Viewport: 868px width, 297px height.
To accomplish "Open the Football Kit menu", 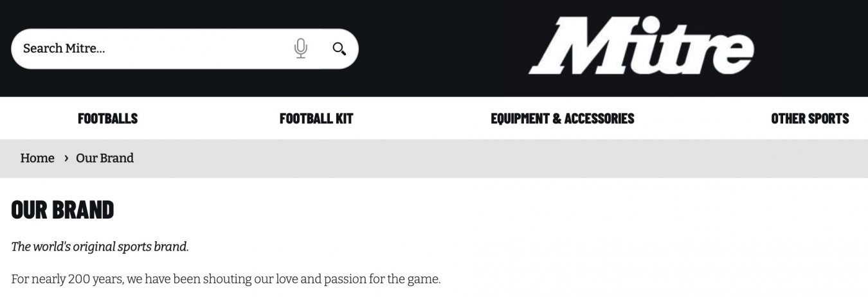I will [316, 118].
